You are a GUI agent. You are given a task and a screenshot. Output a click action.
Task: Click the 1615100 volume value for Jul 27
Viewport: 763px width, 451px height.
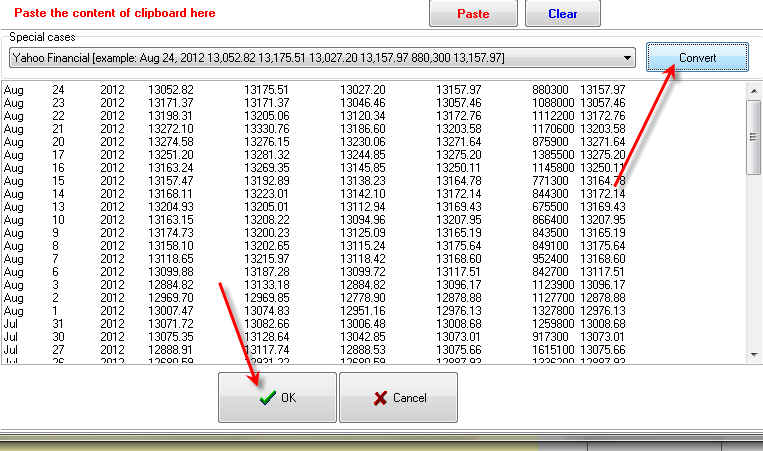click(552, 350)
